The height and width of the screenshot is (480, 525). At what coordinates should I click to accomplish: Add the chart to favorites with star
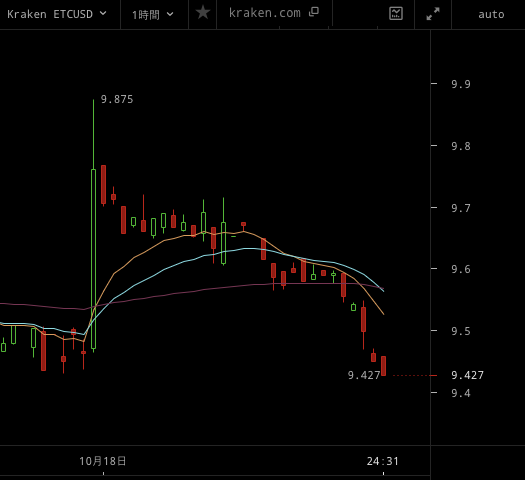pyautogui.click(x=203, y=13)
